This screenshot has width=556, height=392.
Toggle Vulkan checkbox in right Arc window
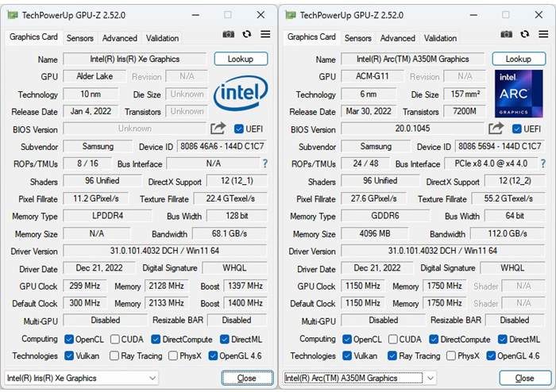point(347,355)
